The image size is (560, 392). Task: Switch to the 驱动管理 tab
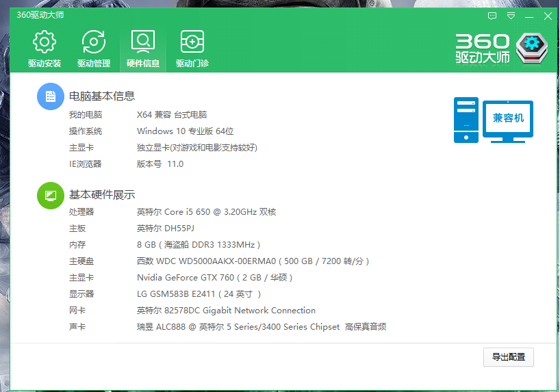click(x=94, y=50)
